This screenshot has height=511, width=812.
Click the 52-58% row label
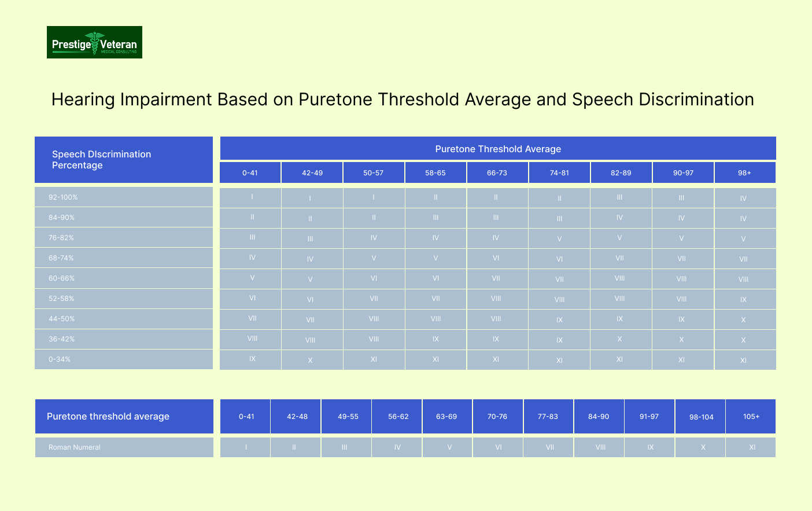tap(62, 299)
